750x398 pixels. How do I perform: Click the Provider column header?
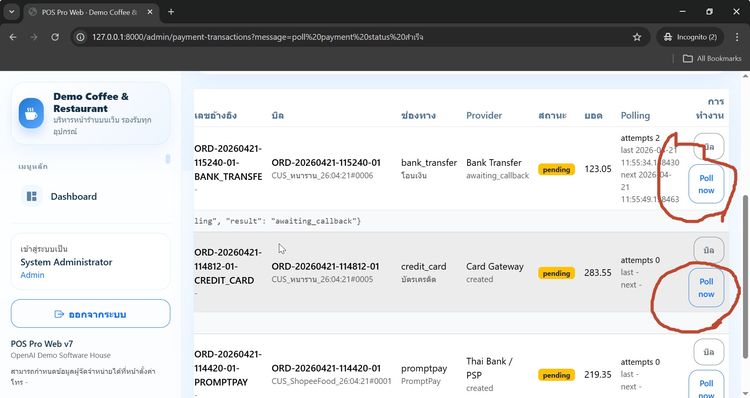click(x=484, y=115)
